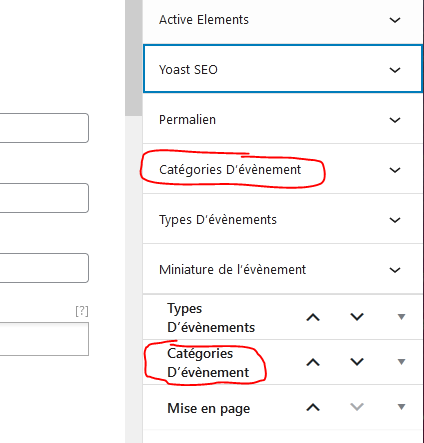Expand Catégories D'évènement sidebar panel chevron
The image size is (424, 443).
pyautogui.click(x=395, y=170)
